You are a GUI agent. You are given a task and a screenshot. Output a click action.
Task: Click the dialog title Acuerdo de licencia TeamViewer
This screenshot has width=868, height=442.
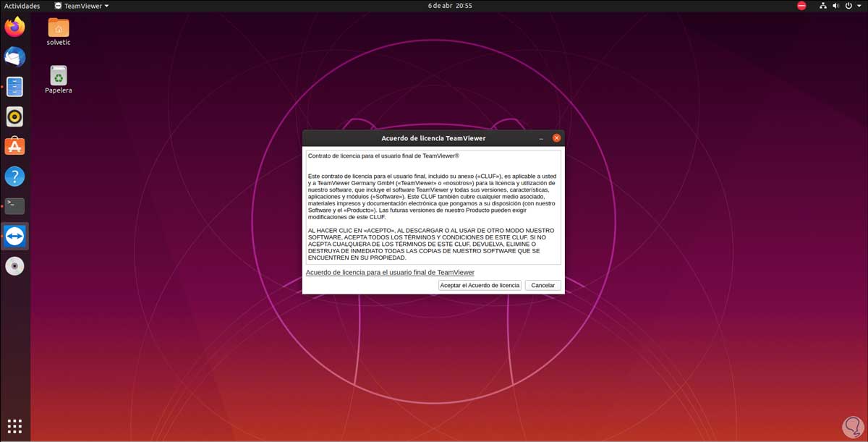point(433,138)
